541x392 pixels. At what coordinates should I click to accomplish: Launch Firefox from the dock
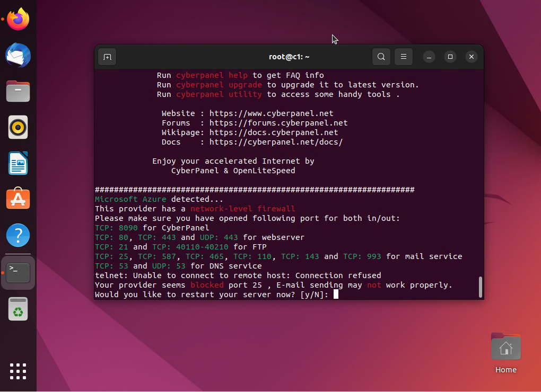[x=18, y=19]
